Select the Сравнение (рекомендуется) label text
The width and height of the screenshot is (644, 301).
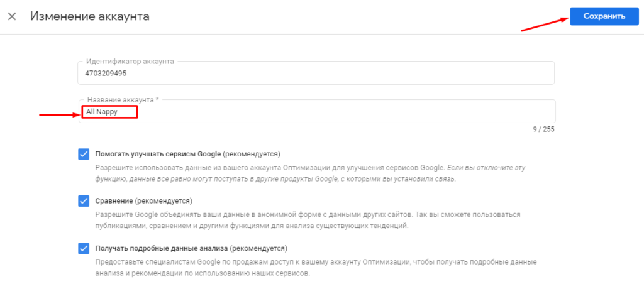point(143,201)
